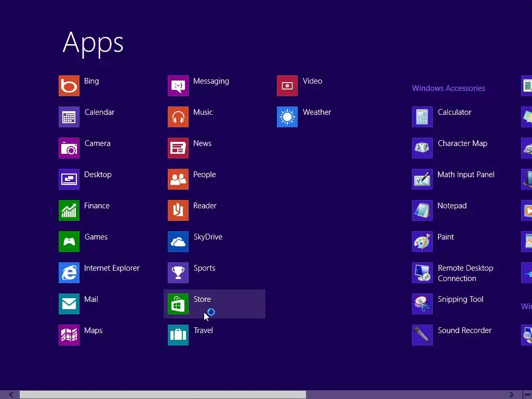The width and height of the screenshot is (532, 399).
Task: Open Remote Desktop Connection icon
Action: tap(422, 273)
